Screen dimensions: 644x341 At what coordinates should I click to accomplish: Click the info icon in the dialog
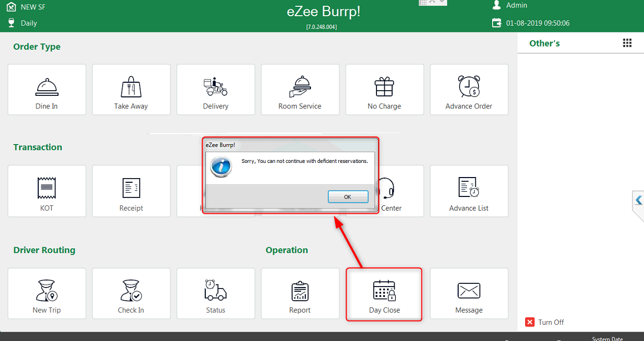(x=220, y=167)
